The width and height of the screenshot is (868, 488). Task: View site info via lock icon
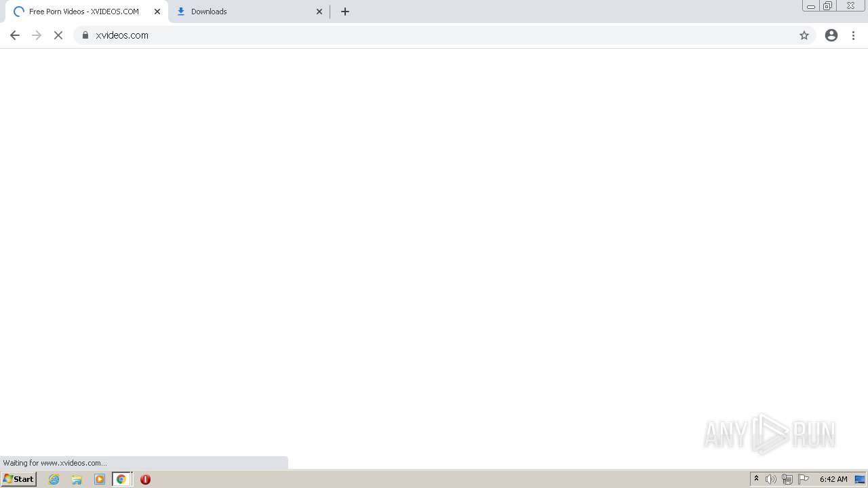(x=85, y=35)
